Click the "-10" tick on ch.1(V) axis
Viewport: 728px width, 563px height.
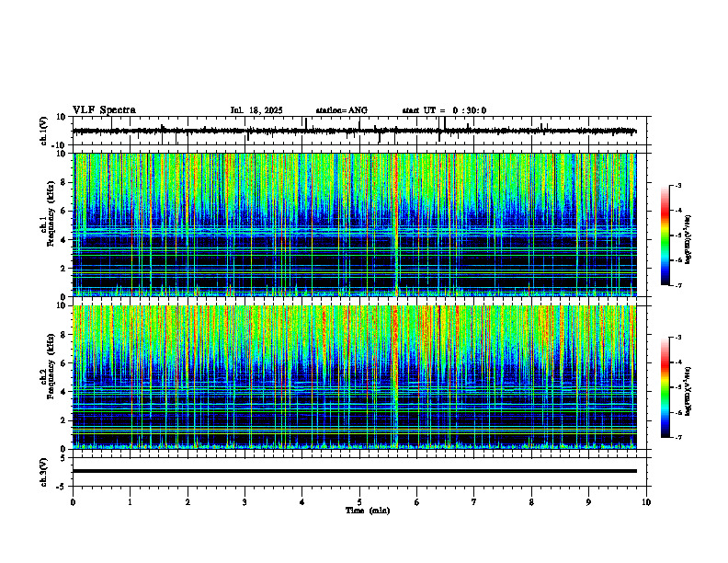click(x=60, y=145)
